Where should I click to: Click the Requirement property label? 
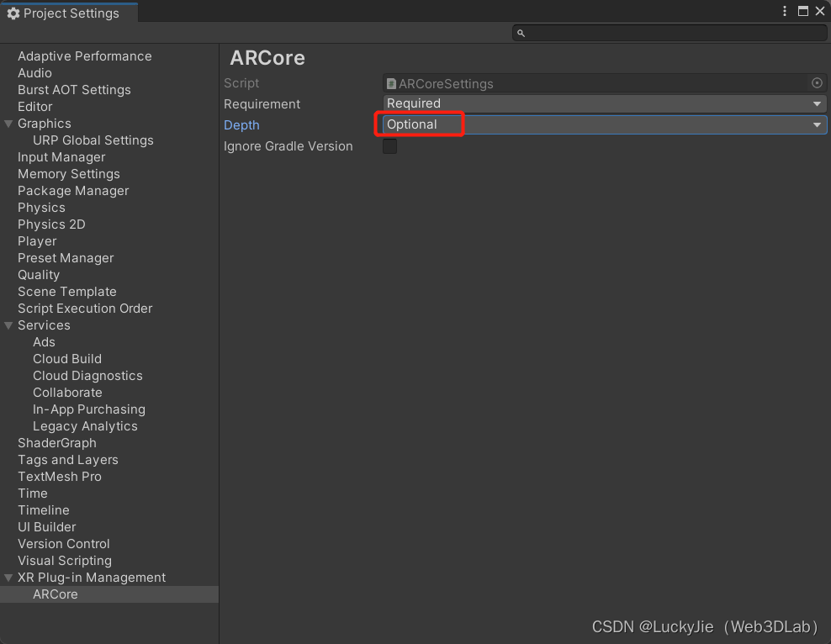click(x=262, y=103)
